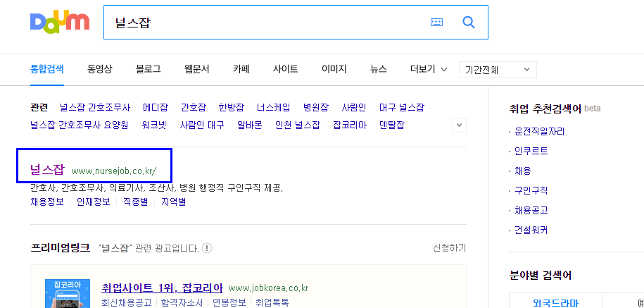The image size is (644, 308).
Task: Click the ad info exclamation icon
Action: 207,248
